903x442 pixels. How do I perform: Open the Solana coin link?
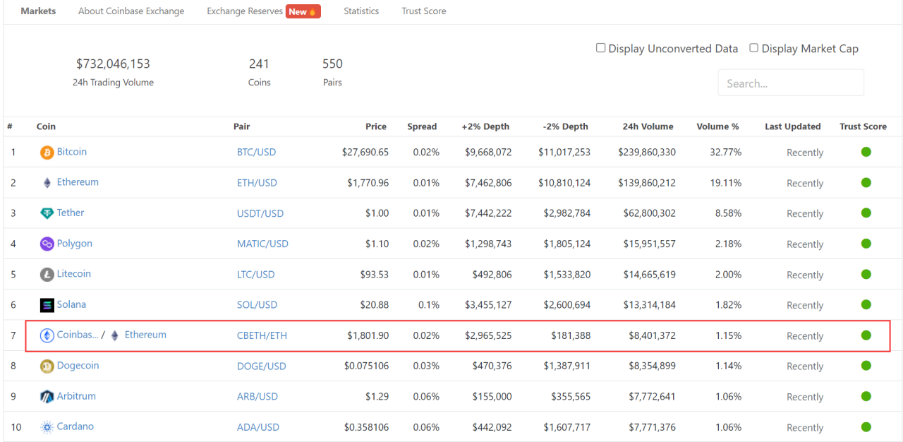point(71,304)
